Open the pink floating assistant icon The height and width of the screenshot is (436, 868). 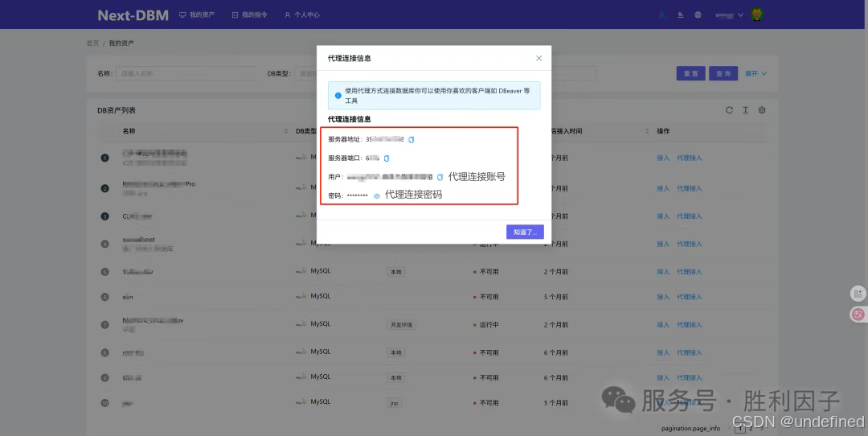pyautogui.click(x=858, y=314)
